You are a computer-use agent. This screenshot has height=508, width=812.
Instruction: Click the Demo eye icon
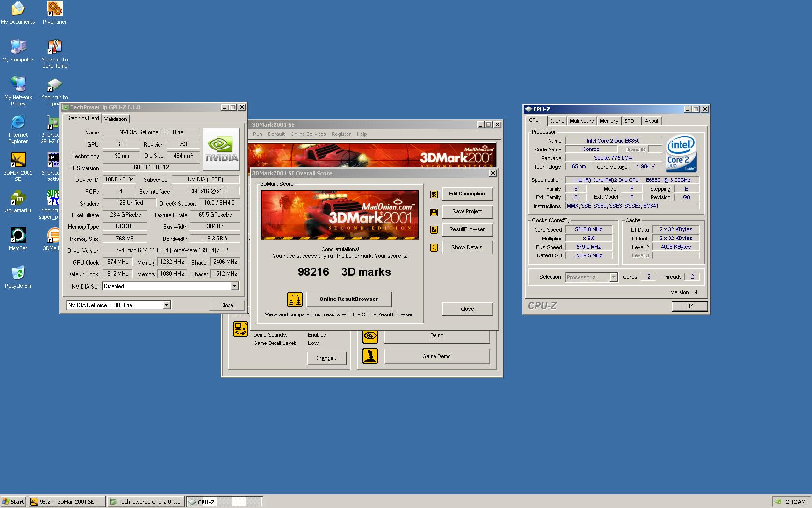[x=370, y=336]
